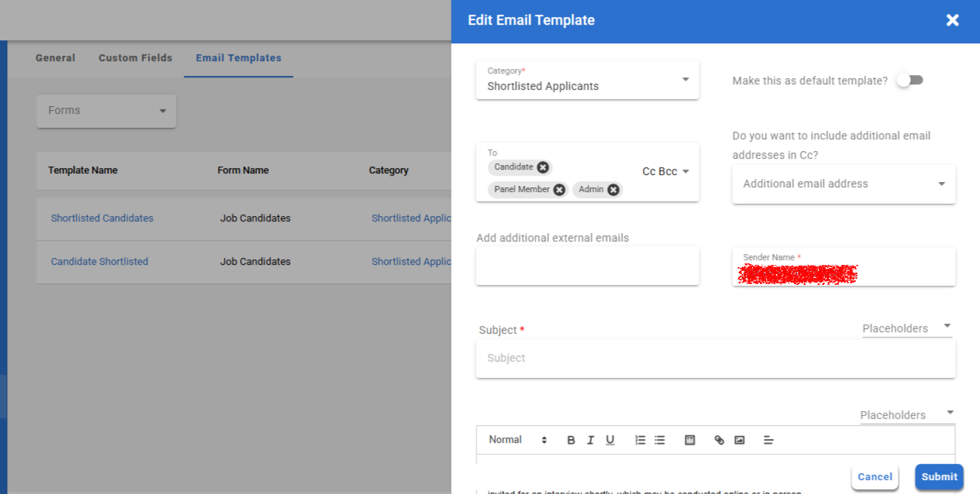Insert an image into the email body
Viewport: 980px width, 494px height.
pos(739,440)
